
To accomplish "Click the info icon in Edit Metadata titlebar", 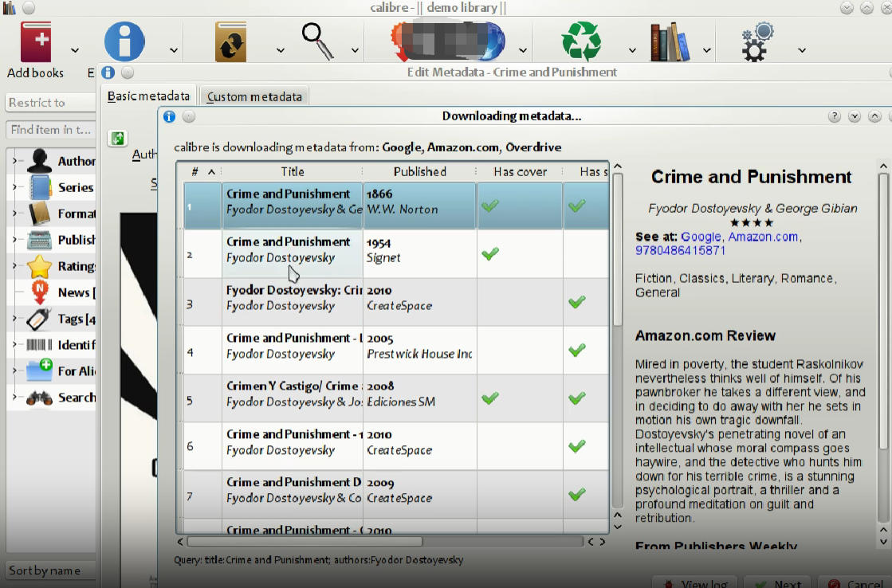I will [108, 73].
